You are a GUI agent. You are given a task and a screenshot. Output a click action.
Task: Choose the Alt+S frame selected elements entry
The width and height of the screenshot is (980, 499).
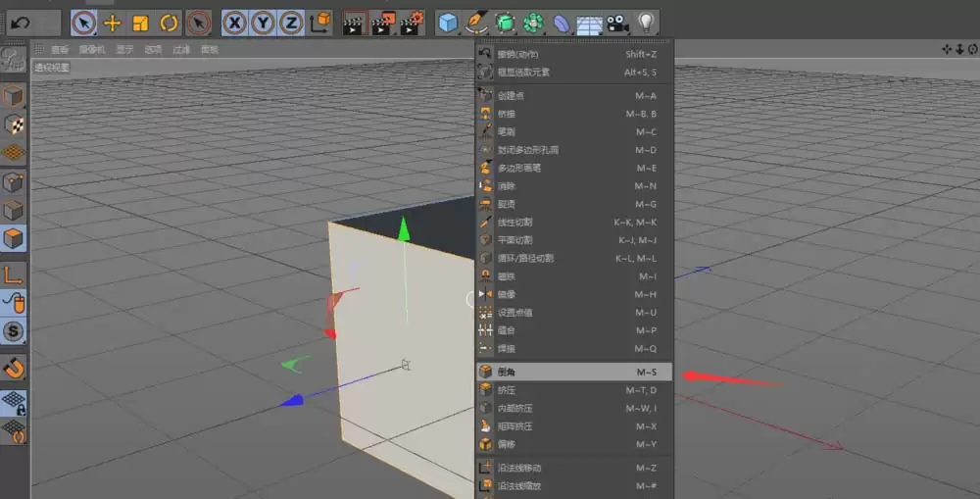coord(573,72)
